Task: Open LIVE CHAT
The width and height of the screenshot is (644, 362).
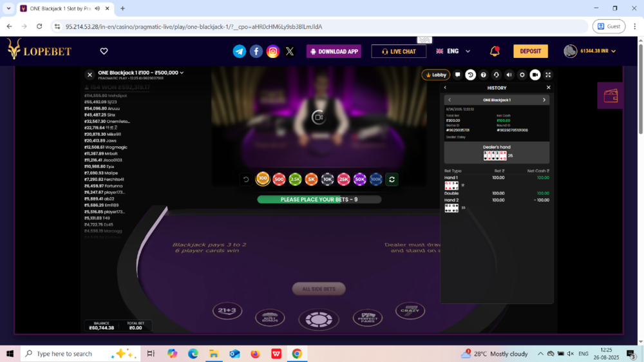Action: (x=399, y=52)
